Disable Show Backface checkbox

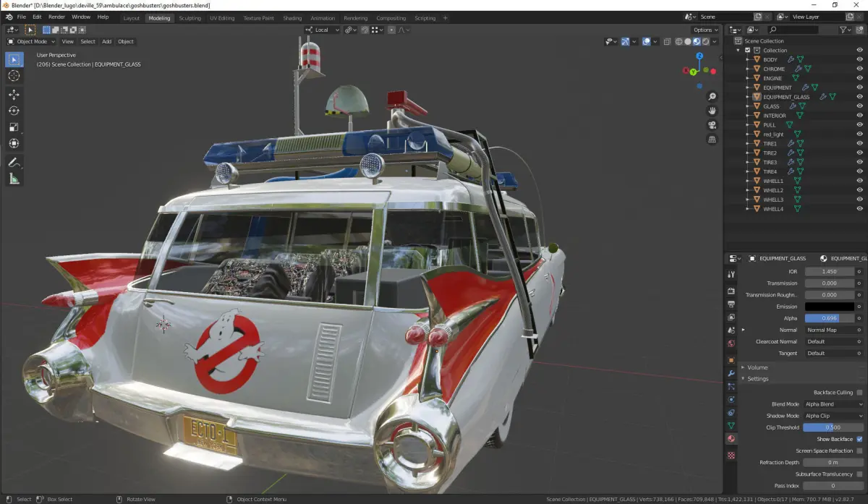pos(859,439)
